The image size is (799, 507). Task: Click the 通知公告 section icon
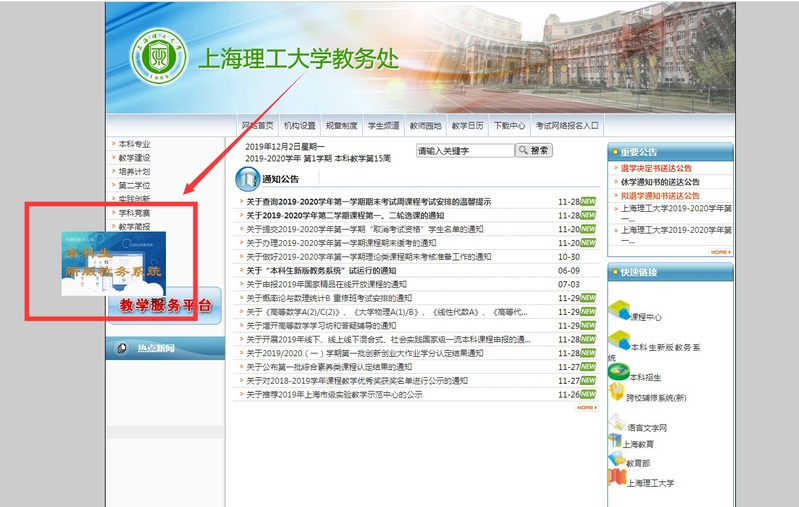coord(248,179)
